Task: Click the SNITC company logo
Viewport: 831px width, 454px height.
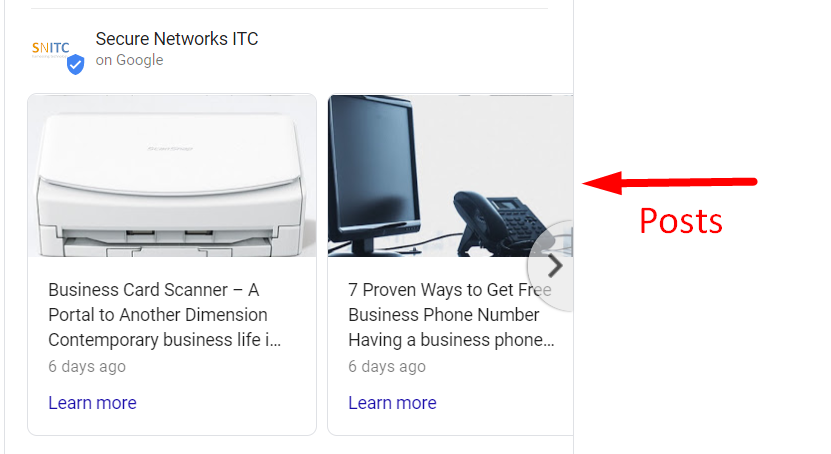Action: click(50, 49)
